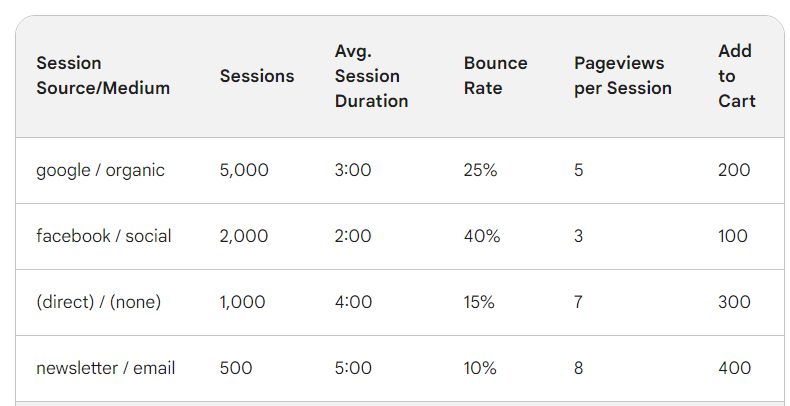Click the Avg. Session Duration header
The height and width of the screenshot is (406, 790).
[371, 76]
